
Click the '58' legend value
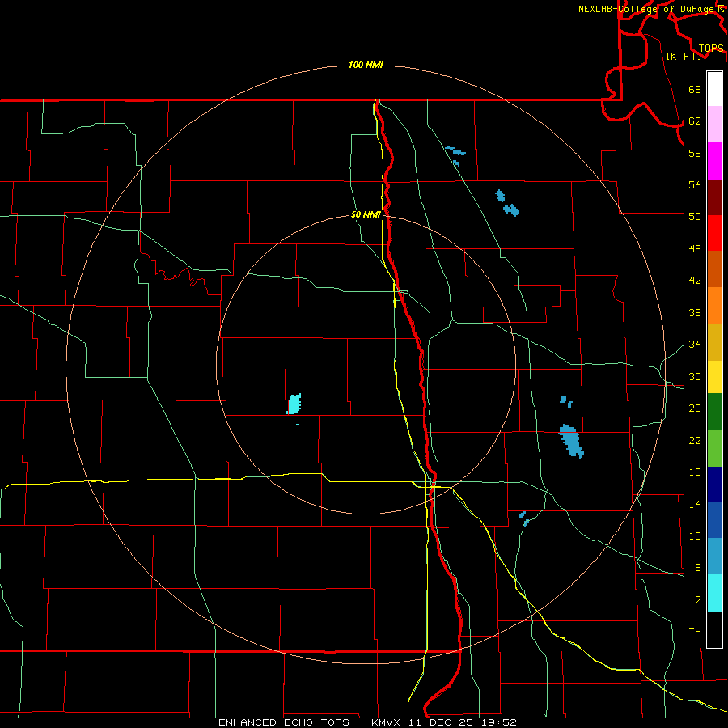tap(695, 153)
